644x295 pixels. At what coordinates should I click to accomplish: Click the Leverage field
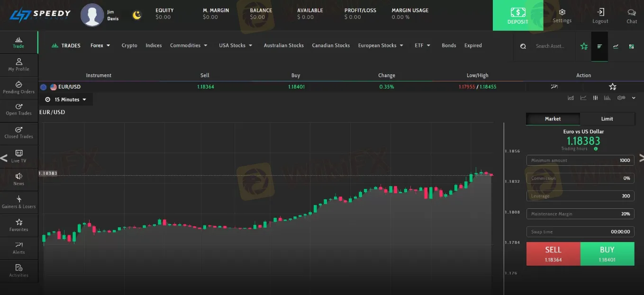click(x=580, y=196)
